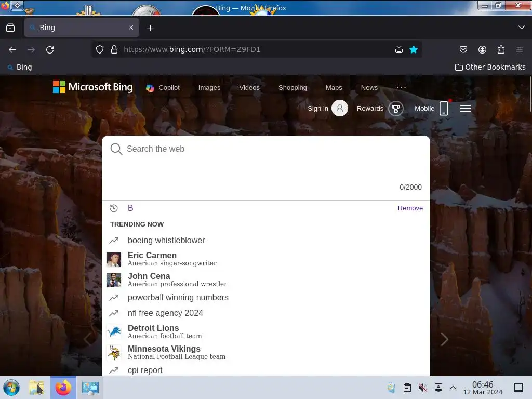Open the Firefox application menu hamburger

[x=520, y=49]
